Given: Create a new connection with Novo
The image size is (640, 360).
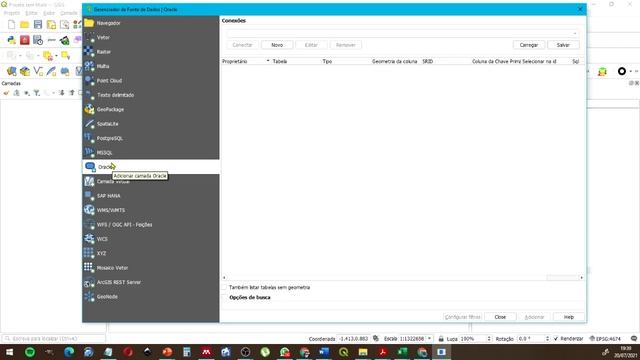Looking at the screenshot, I should (277, 45).
